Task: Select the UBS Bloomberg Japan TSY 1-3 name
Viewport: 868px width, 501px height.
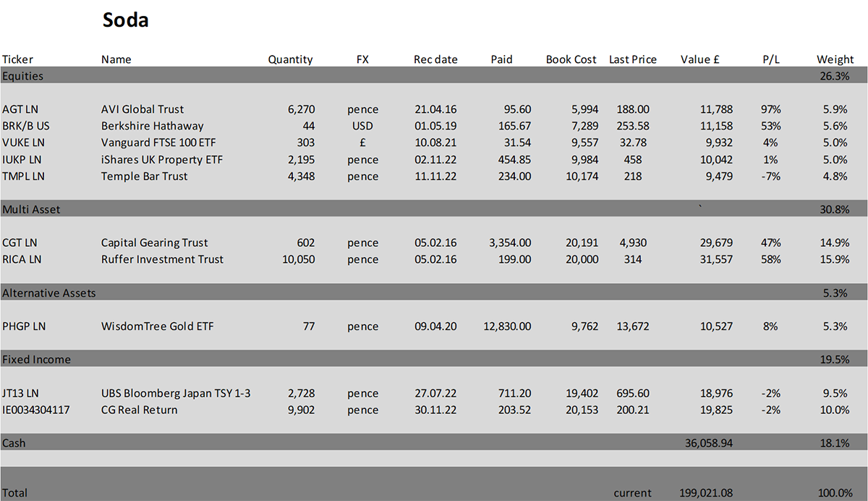Action: tap(176, 393)
